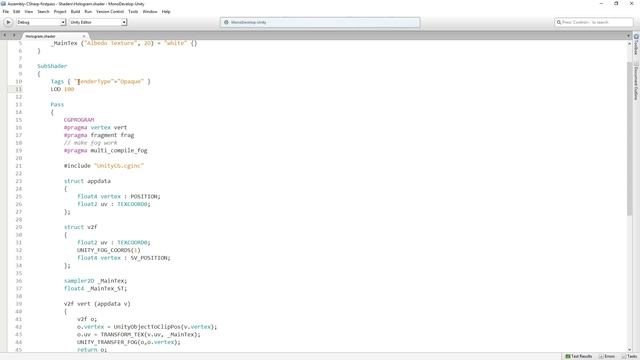Click 'struct appdata' declaration

point(87,181)
